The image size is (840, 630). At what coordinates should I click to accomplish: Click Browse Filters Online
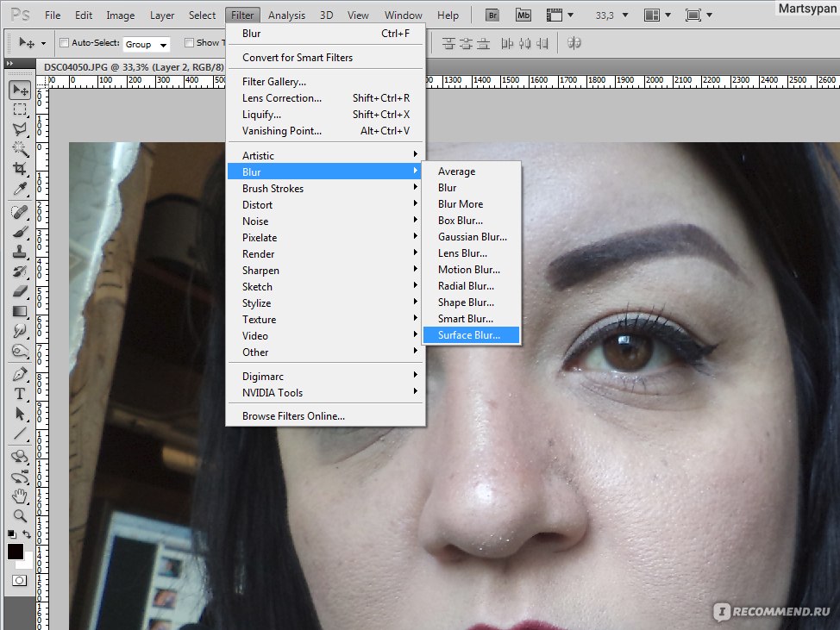tap(293, 416)
